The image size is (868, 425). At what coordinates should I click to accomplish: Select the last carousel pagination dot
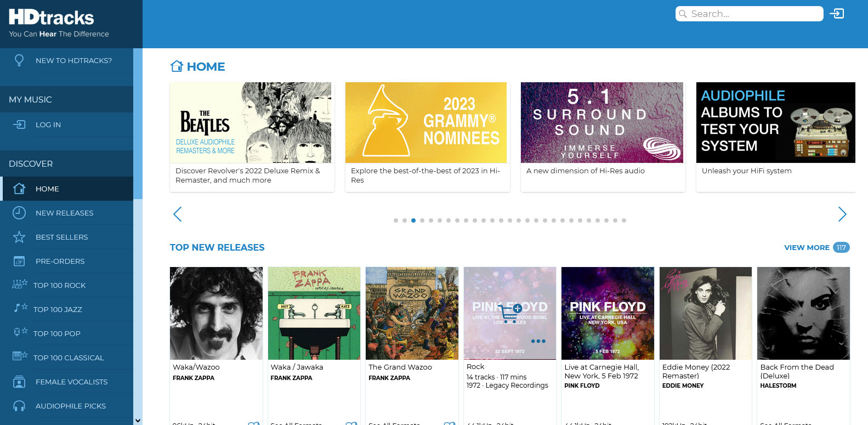(x=624, y=220)
